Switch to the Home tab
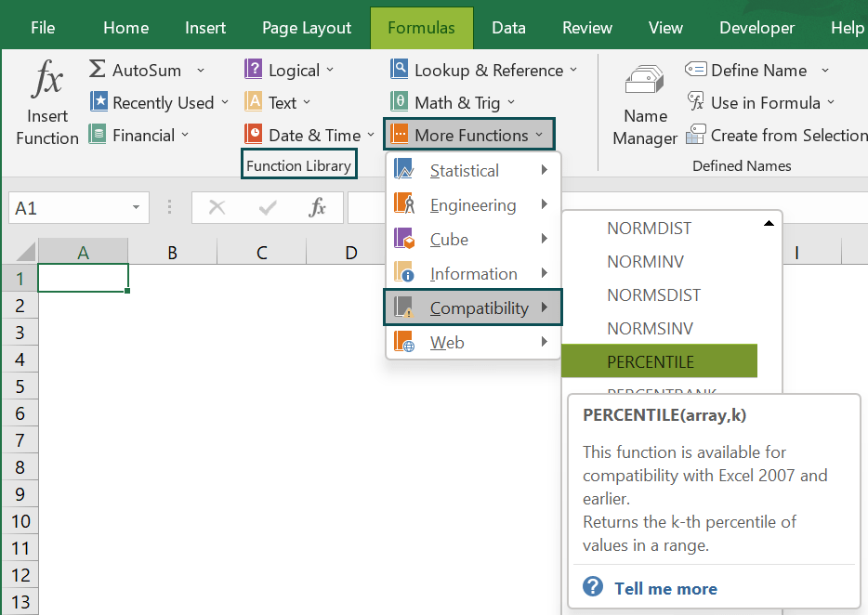The width and height of the screenshot is (868, 615). (126, 28)
